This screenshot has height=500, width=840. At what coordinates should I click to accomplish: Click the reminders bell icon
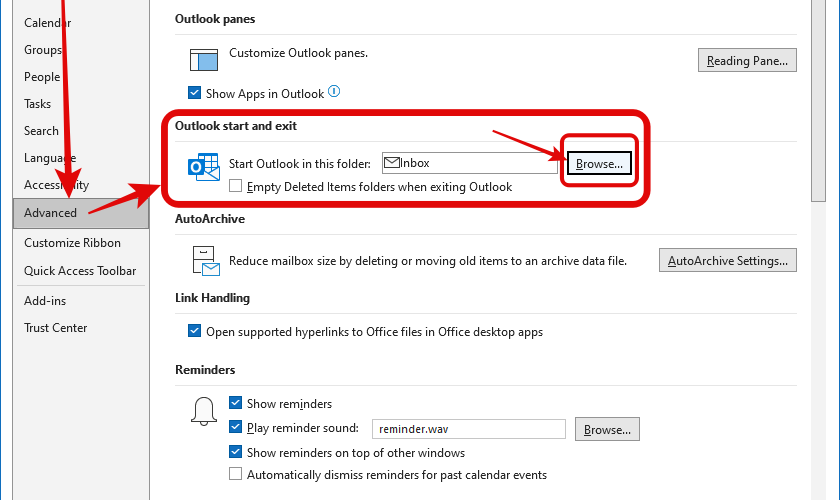pyautogui.click(x=204, y=412)
